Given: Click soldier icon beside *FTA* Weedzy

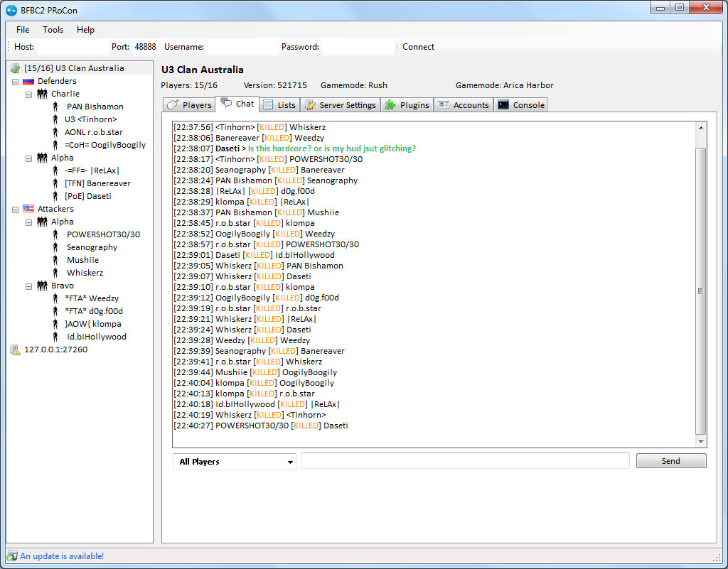Looking at the screenshot, I should click(x=55, y=298).
